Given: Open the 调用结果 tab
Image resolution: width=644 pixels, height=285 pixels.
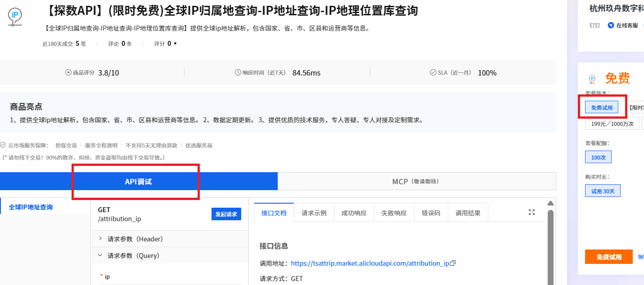Looking at the screenshot, I should coord(468,213).
